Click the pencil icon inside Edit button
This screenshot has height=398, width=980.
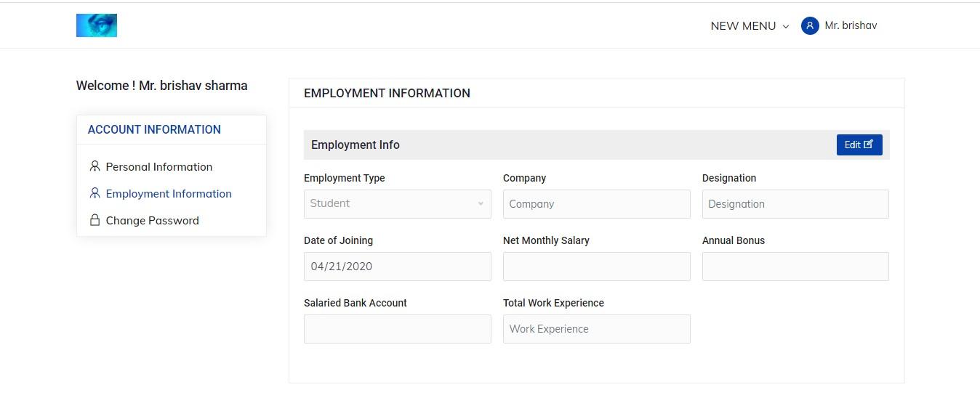click(868, 145)
